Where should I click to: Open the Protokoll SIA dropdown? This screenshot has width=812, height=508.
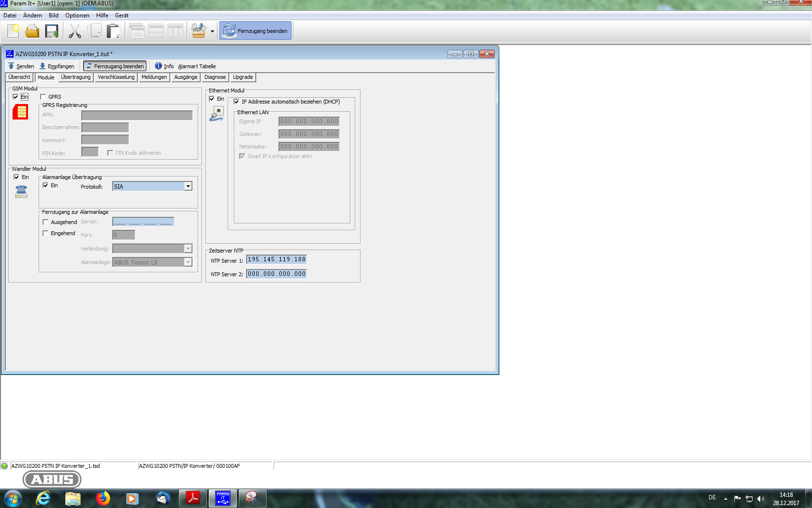[x=188, y=186]
